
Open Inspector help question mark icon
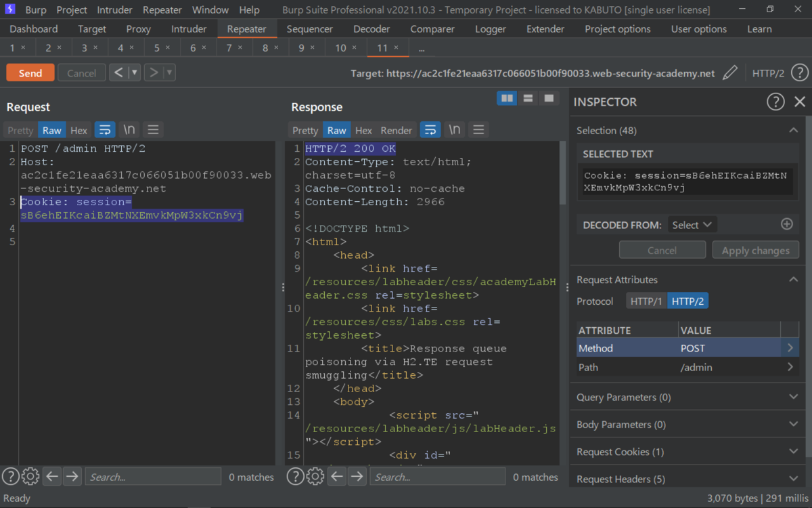(775, 102)
